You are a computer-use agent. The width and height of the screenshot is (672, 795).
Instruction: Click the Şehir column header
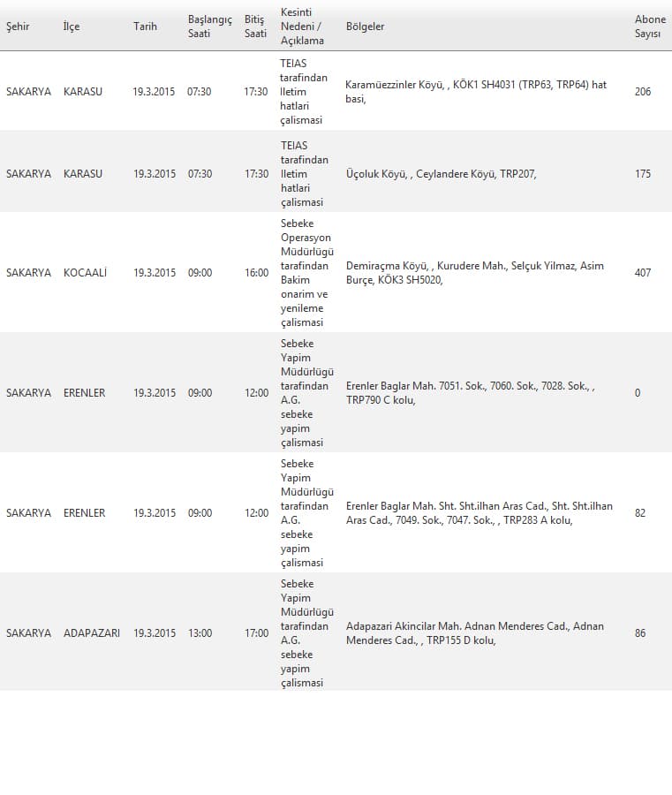pos(18,26)
